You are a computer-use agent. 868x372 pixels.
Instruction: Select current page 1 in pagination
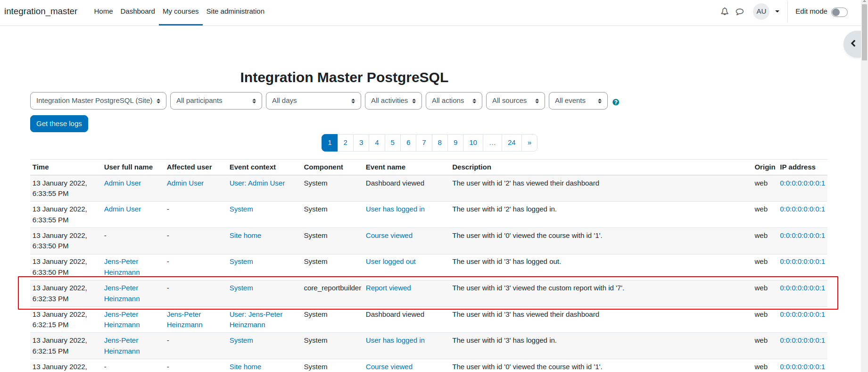pyautogui.click(x=330, y=143)
